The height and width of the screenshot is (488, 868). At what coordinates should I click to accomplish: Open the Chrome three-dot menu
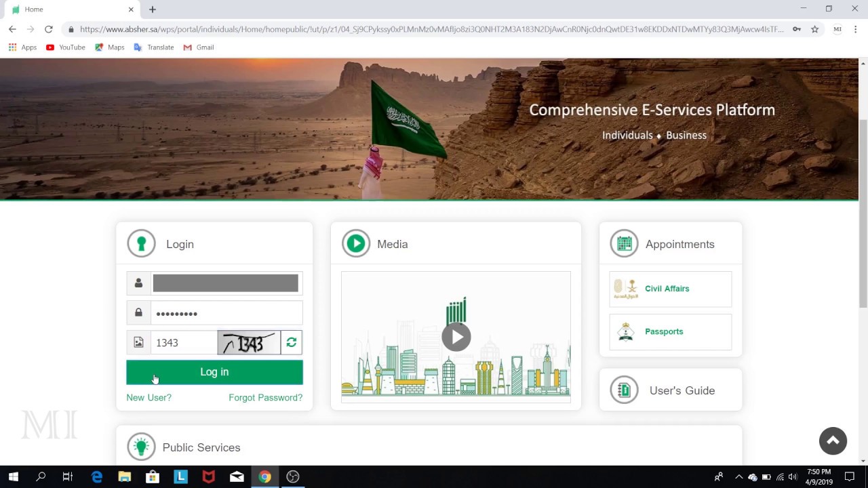coord(855,29)
